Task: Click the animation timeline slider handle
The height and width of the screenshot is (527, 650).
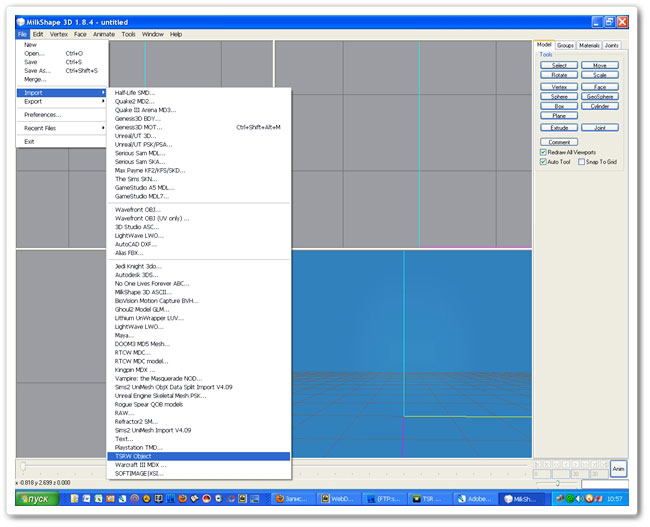Action: [x=24, y=467]
